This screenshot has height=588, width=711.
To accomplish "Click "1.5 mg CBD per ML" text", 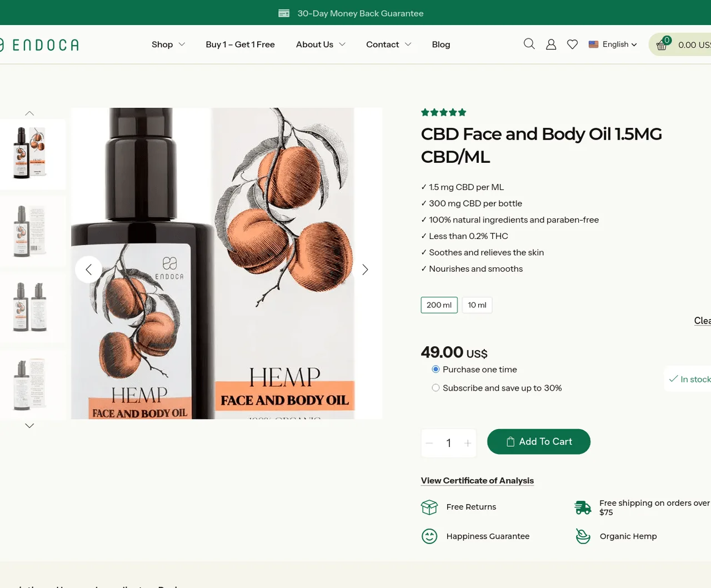I will pyautogui.click(x=467, y=187).
